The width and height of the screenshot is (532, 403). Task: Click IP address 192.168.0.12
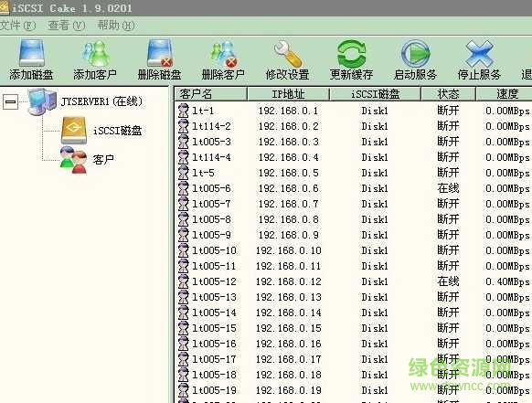click(x=288, y=281)
